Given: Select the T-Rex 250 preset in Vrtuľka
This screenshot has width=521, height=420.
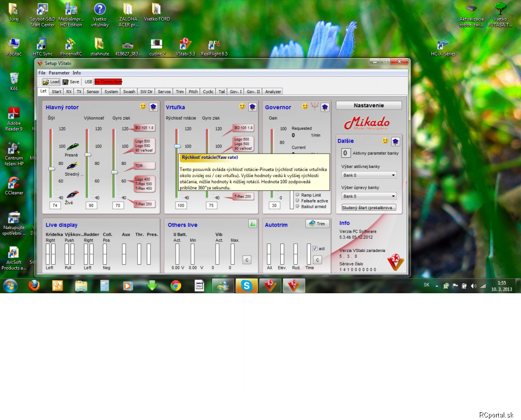Looking at the screenshot, I should pos(243,196).
